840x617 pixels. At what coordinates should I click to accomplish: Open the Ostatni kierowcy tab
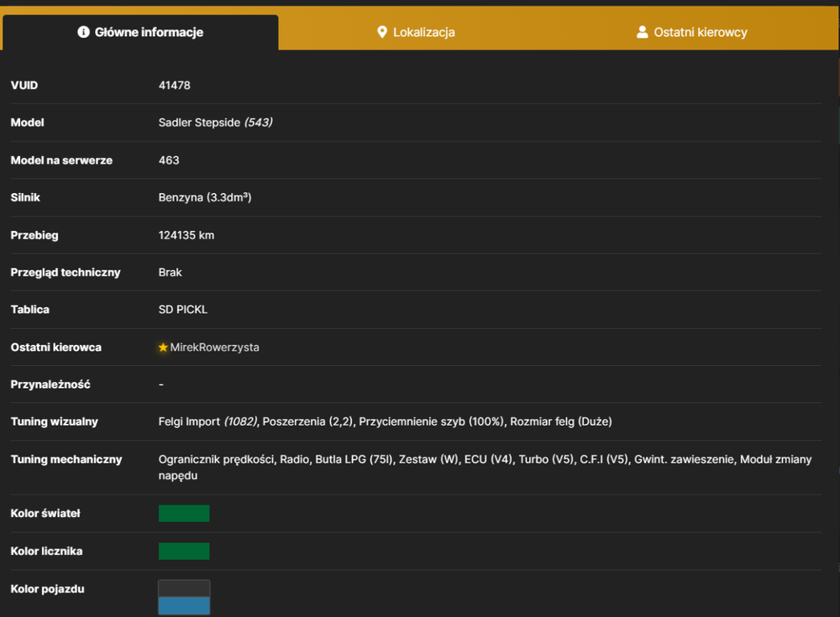691,32
